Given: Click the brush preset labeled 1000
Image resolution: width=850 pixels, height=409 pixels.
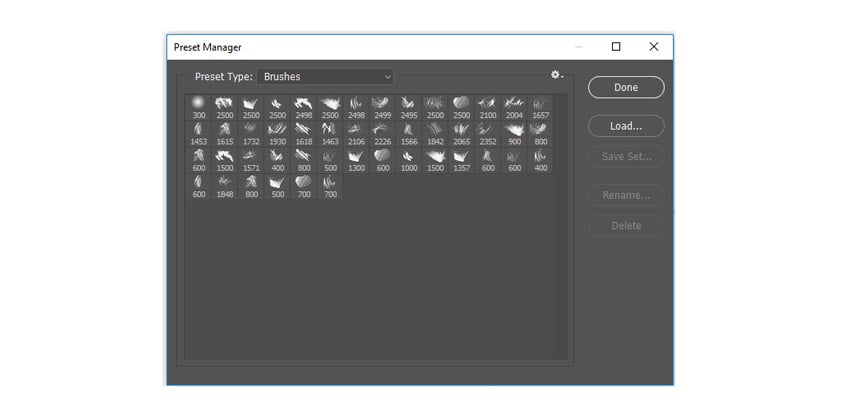Looking at the screenshot, I should 409,160.
